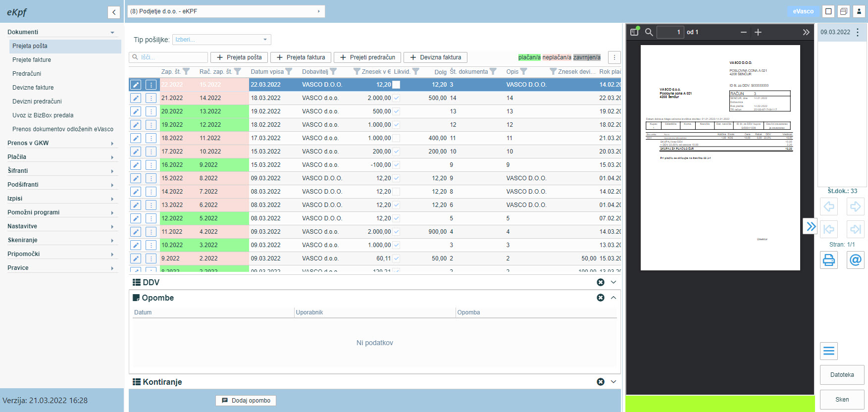Toggle Likvid. checkbox for row 22.2022
This screenshot has height=412, width=868.
(x=396, y=85)
